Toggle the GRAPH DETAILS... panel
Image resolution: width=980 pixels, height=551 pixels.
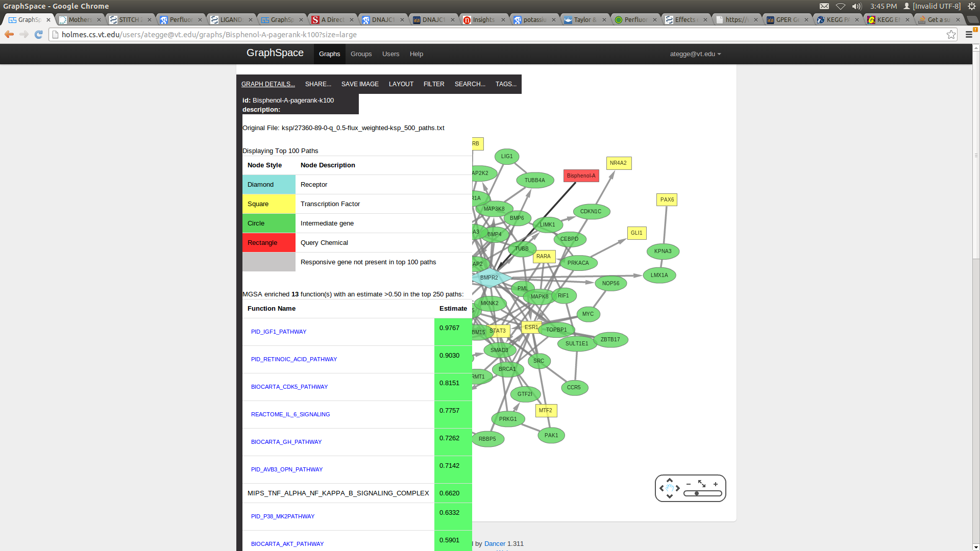pos(268,84)
